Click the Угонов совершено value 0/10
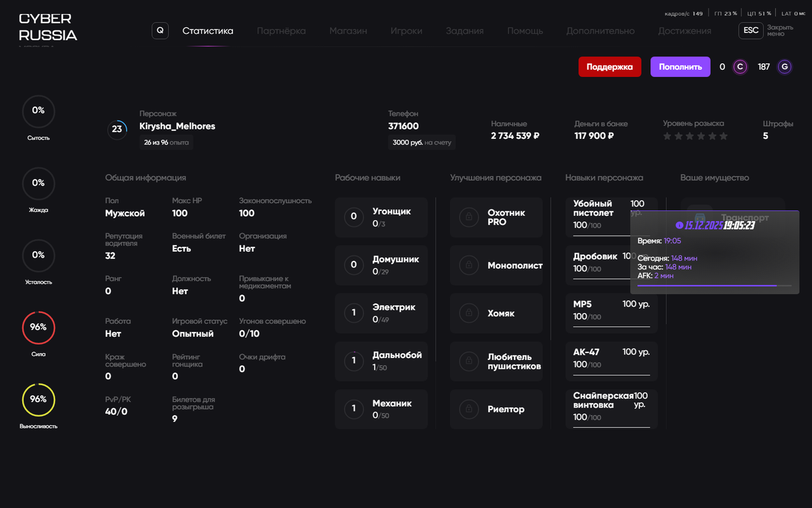The width and height of the screenshot is (812, 508). point(249,333)
